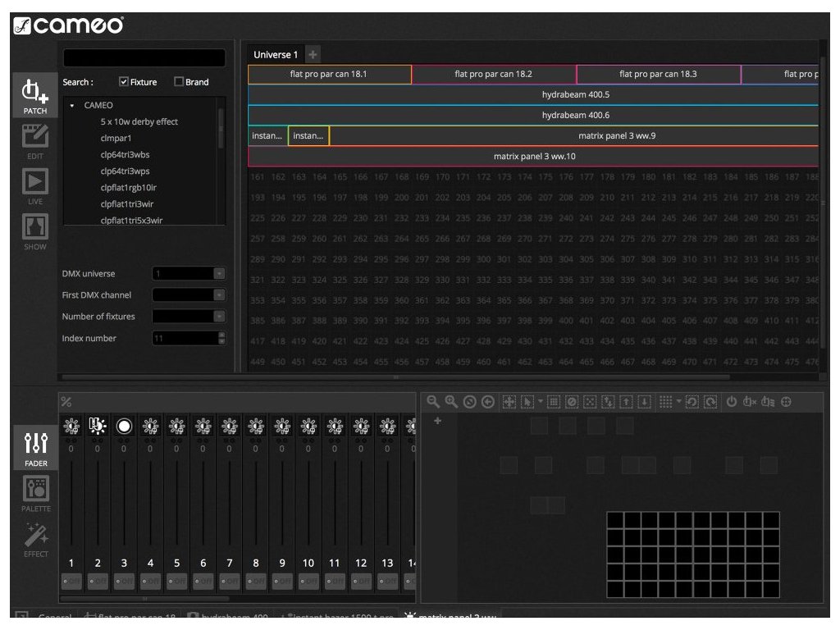Collapse the CAMEO fixture tree
Screen dimensions: 840x630
click(x=72, y=106)
